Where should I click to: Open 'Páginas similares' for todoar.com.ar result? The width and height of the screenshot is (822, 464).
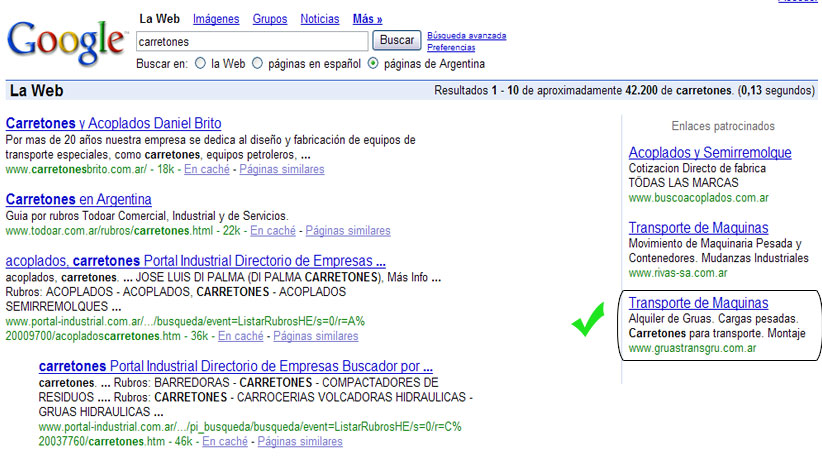tap(348, 231)
